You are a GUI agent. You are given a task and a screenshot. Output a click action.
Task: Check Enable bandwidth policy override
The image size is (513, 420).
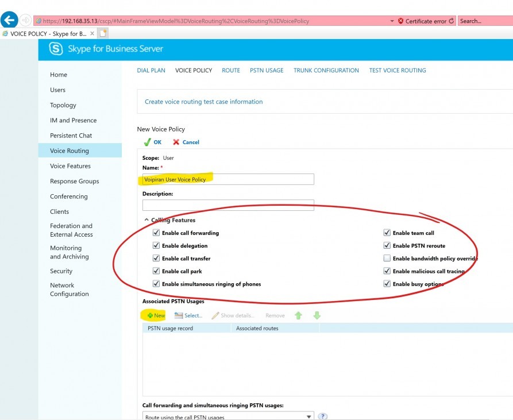coord(387,258)
